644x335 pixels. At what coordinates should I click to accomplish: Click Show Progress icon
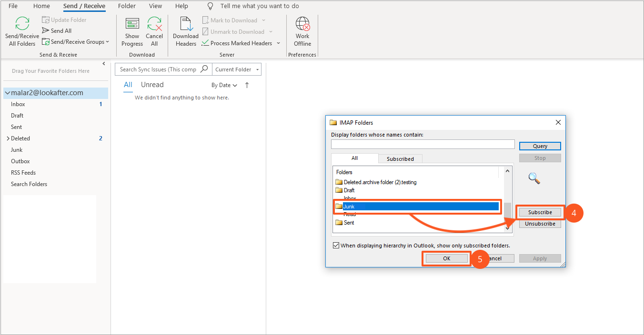[132, 24]
